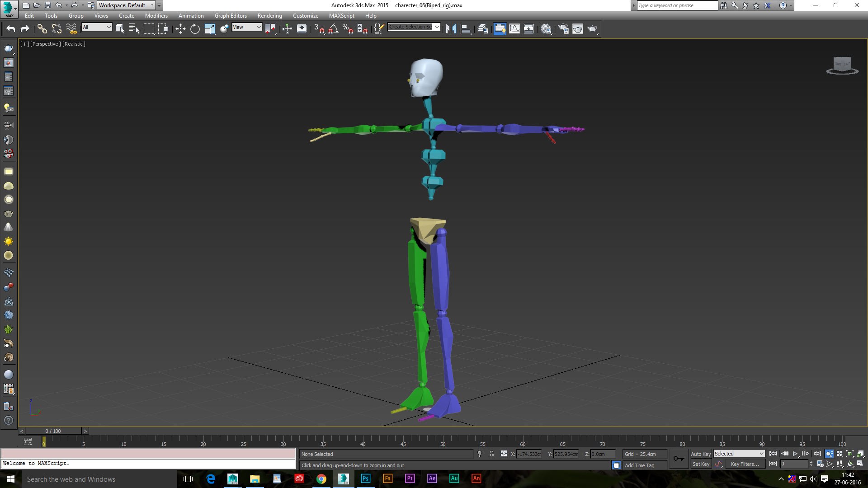The height and width of the screenshot is (488, 868).
Task: Open the reference coordinate 'View' dropdown
Action: tap(247, 27)
